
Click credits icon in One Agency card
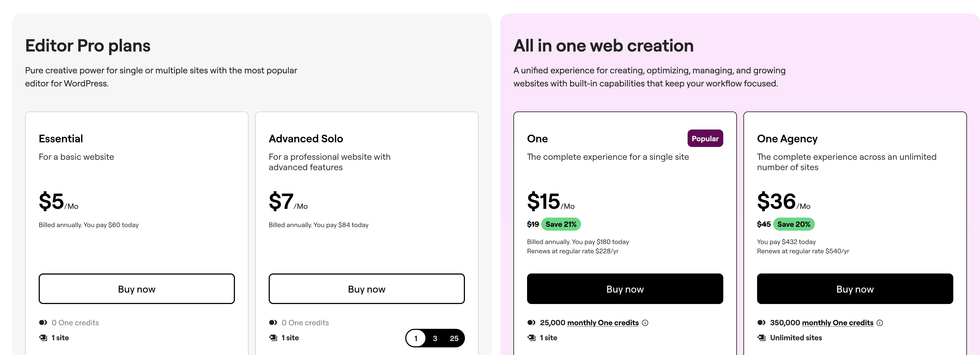tap(761, 322)
